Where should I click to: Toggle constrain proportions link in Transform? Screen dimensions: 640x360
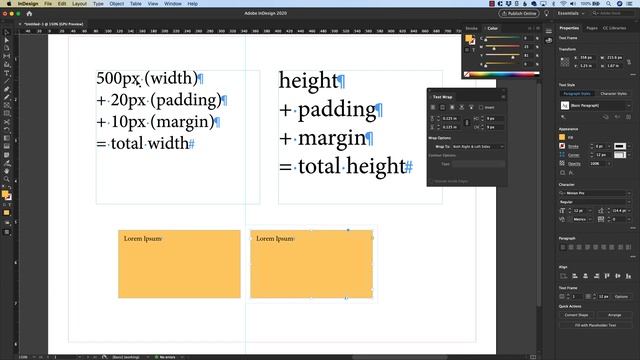(629, 62)
